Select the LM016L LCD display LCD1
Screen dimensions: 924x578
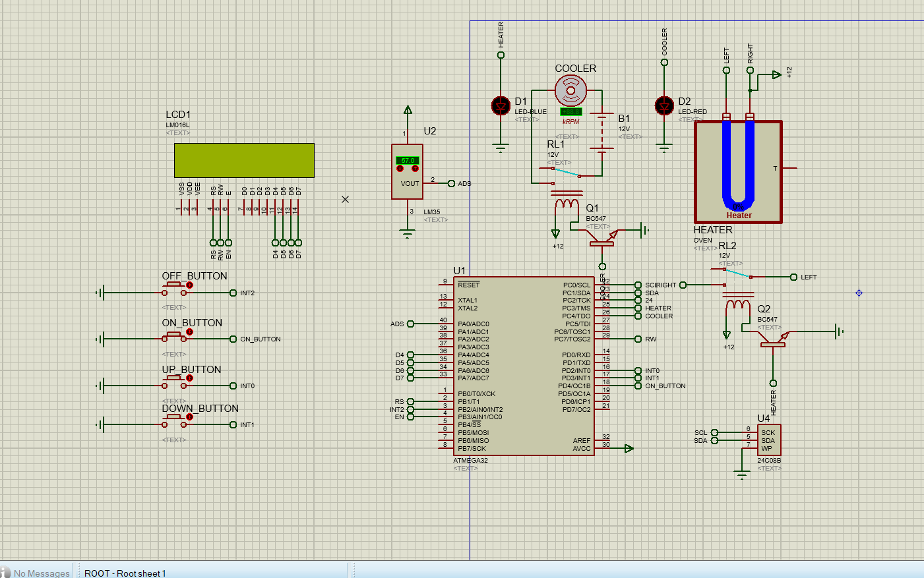click(x=243, y=160)
